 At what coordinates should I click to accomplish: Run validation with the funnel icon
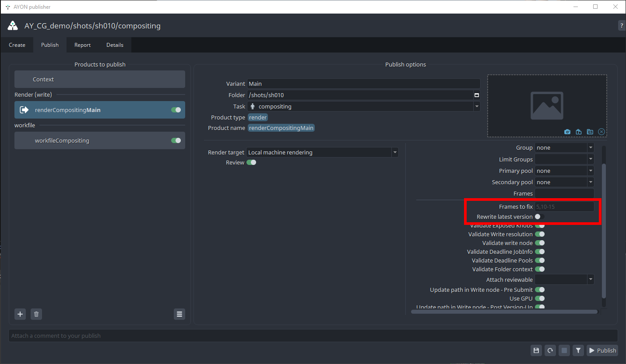(x=578, y=350)
